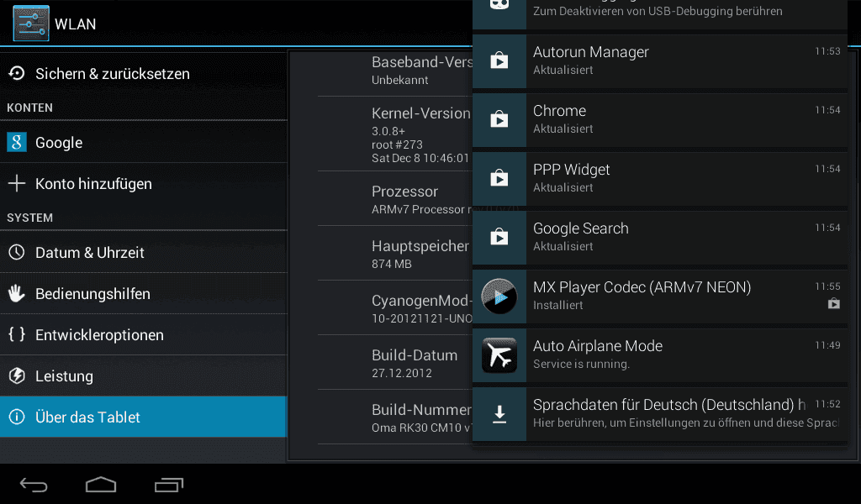The width and height of the screenshot is (861, 504).
Task: Open Entwickleroptionen developer settings
Action: (143, 334)
